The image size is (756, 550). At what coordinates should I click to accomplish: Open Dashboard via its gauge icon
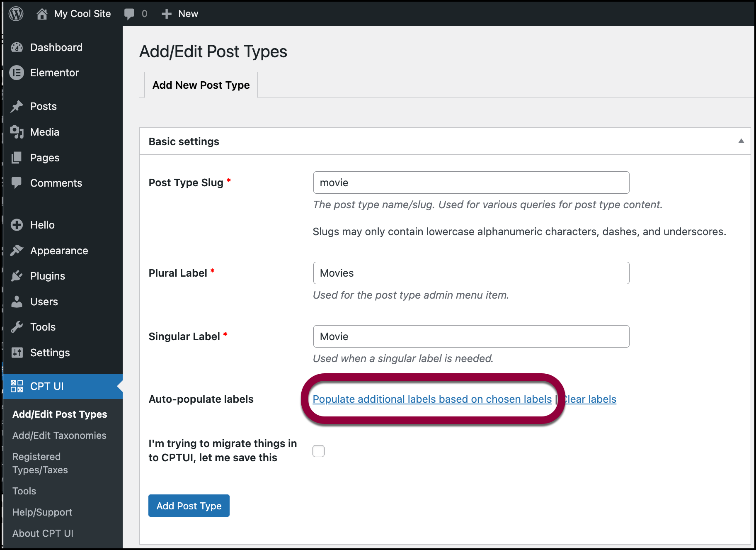tap(17, 47)
